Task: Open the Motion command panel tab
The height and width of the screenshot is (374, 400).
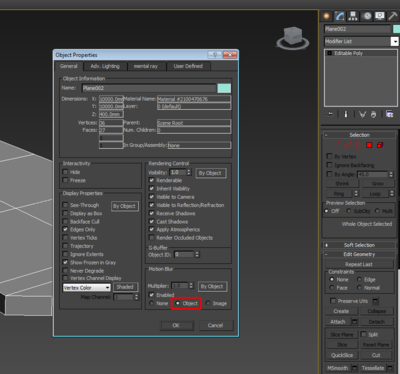Action: pyautogui.click(x=367, y=16)
